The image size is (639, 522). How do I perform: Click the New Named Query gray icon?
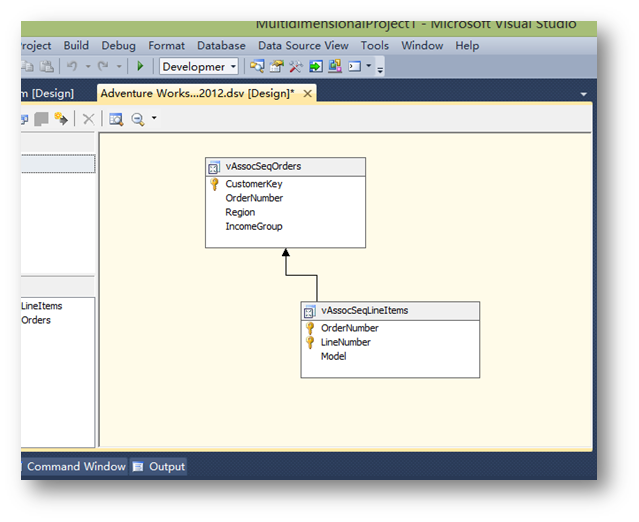pyautogui.click(x=41, y=119)
